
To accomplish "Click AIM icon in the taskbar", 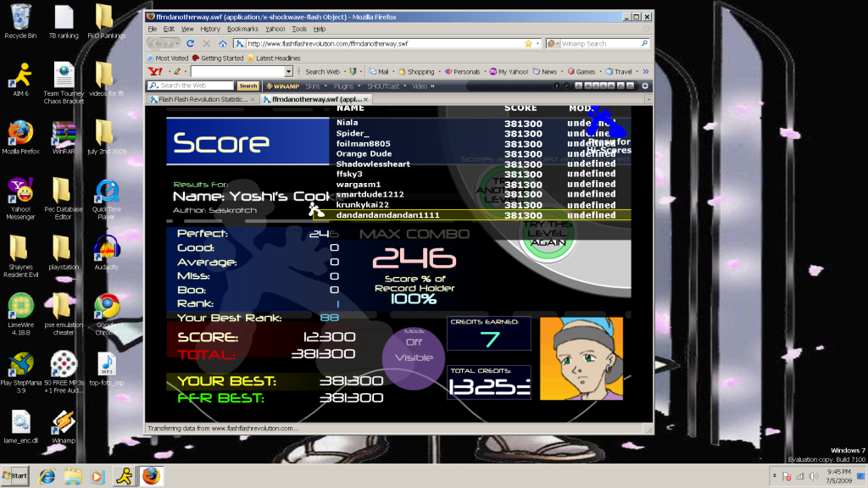I will pyautogui.click(x=124, y=475).
